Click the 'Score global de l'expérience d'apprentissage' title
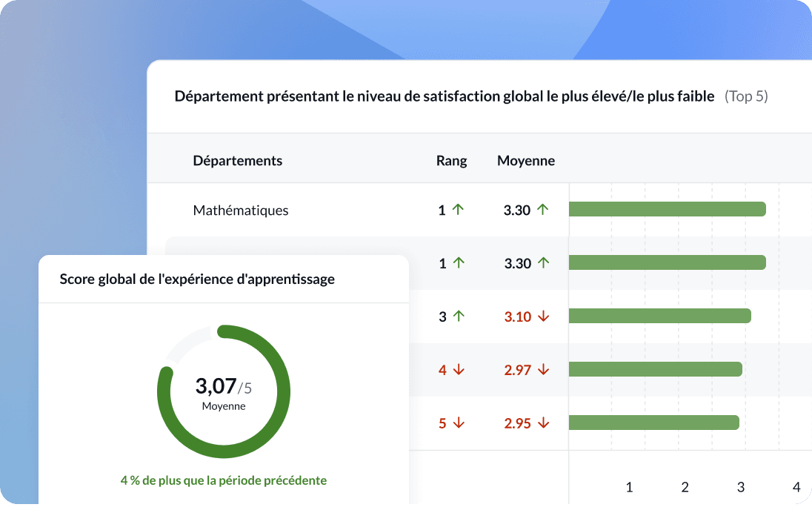This screenshot has height=510, width=812. tap(197, 279)
